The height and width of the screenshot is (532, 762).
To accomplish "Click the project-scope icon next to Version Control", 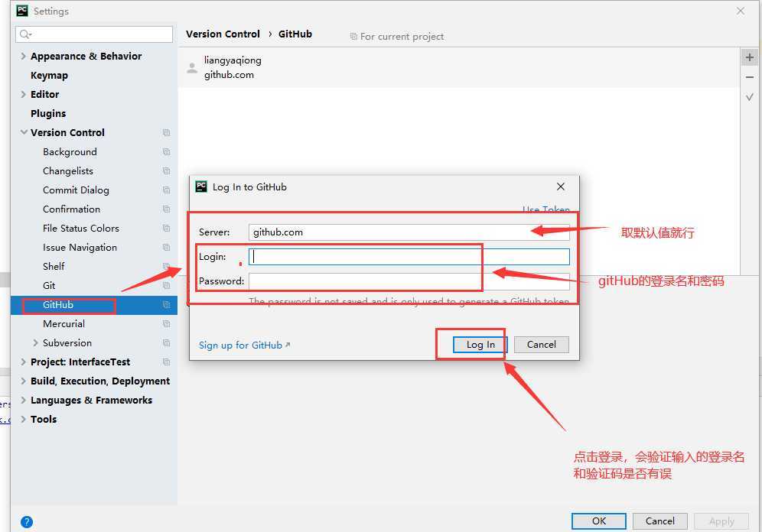I will click(x=166, y=132).
